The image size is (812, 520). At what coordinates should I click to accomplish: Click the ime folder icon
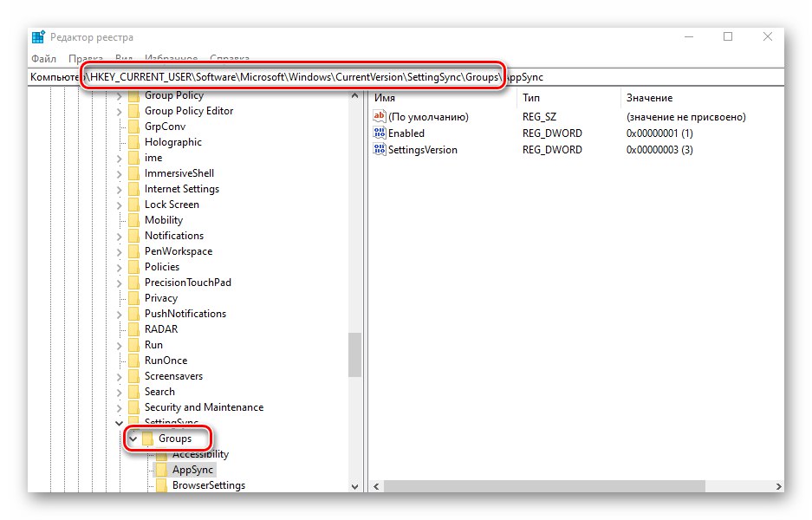point(133,158)
